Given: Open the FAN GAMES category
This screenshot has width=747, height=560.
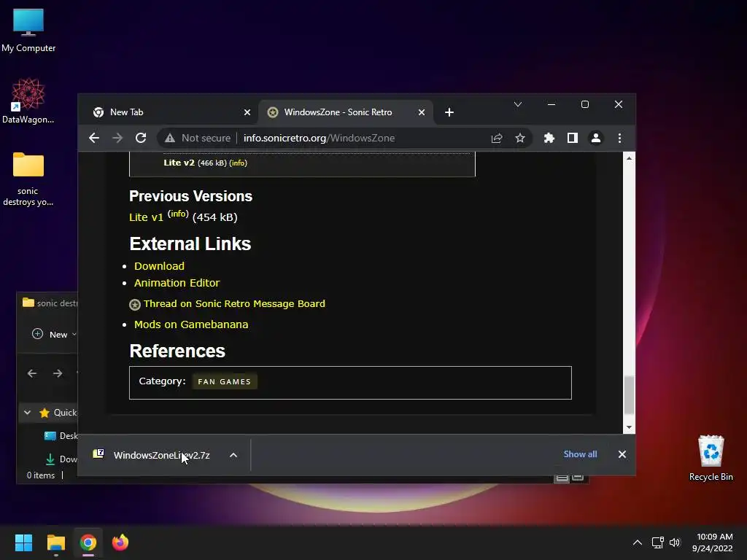Looking at the screenshot, I should pyautogui.click(x=225, y=381).
